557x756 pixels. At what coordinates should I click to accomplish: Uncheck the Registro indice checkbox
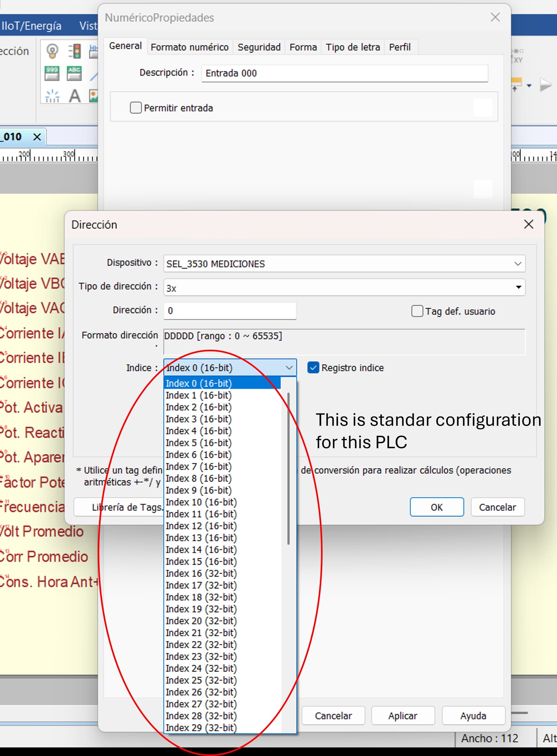(x=313, y=368)
